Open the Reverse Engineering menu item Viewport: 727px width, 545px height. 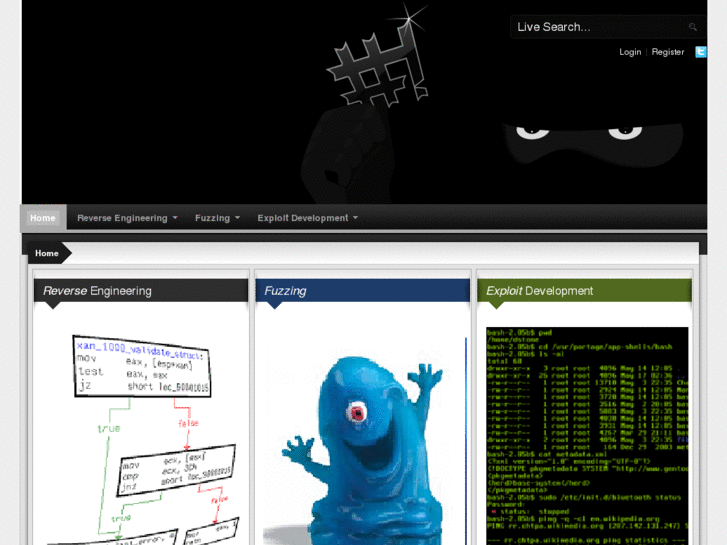pyautogui.click(x=122, y=218)
